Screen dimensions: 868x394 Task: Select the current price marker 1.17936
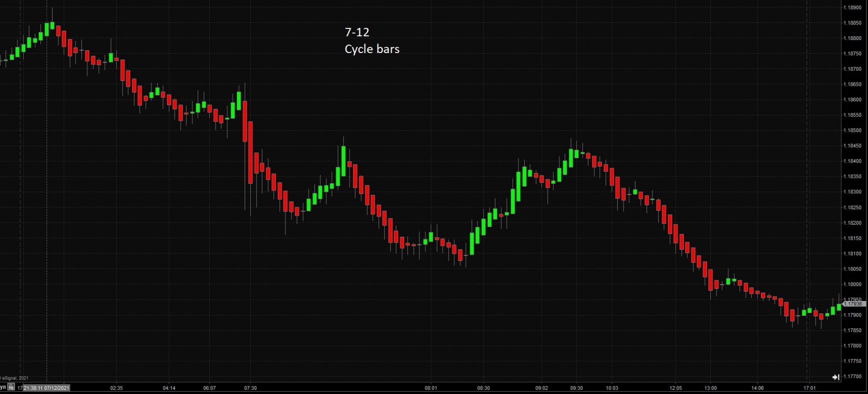pyautogui.click(x=854, y=304)
